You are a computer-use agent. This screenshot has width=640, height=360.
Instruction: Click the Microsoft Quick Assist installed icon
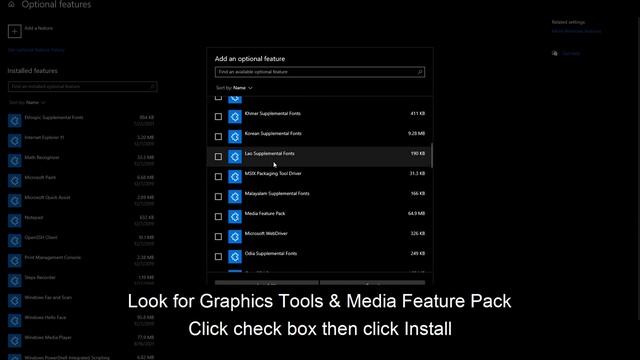[x=15, y=200]
